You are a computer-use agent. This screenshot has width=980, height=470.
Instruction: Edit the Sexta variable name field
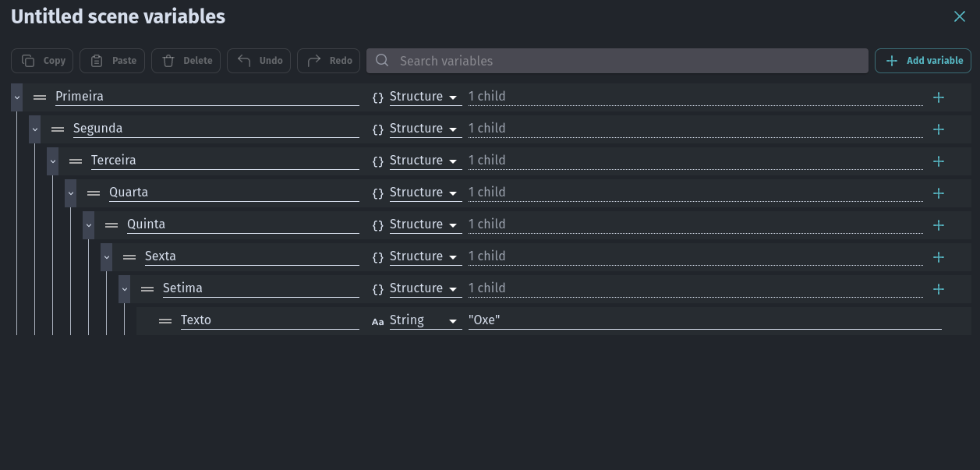click(252, 256)
